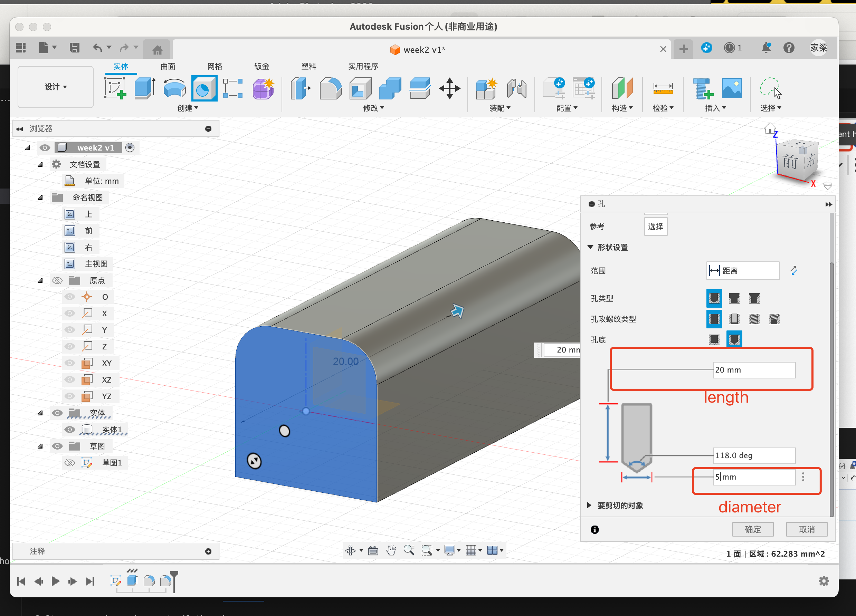
Task: Open the 装配 menu dropdown
Action: [x=500, y=108]
